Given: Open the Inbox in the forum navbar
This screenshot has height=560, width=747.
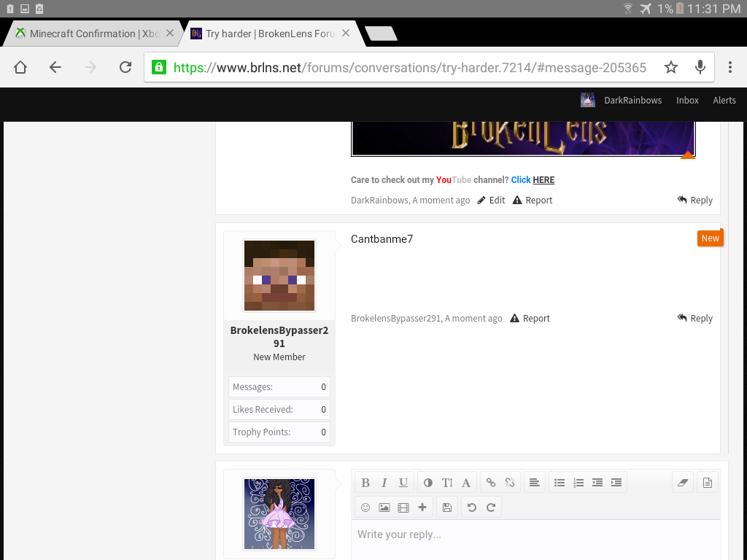Looking at the screenshot, I should (x=687, y=100).
